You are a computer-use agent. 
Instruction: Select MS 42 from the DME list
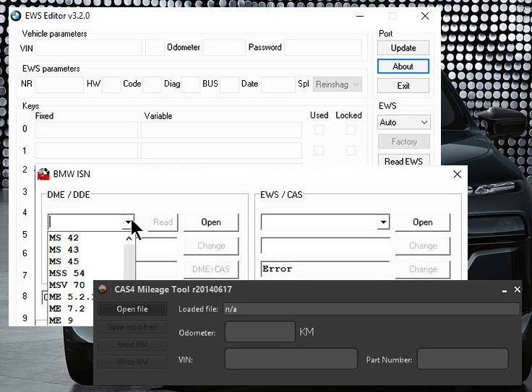[x=64, y=238]
